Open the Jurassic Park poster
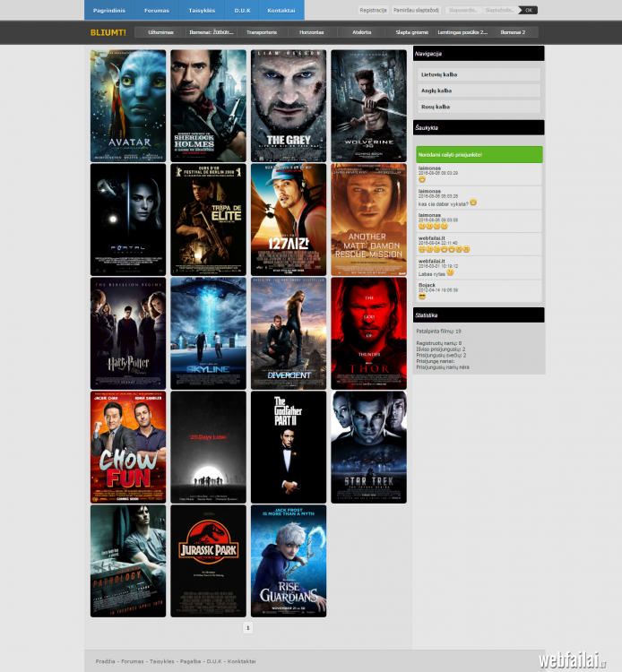622x672 pixels. pyautogui.click(x=208, y=561)
